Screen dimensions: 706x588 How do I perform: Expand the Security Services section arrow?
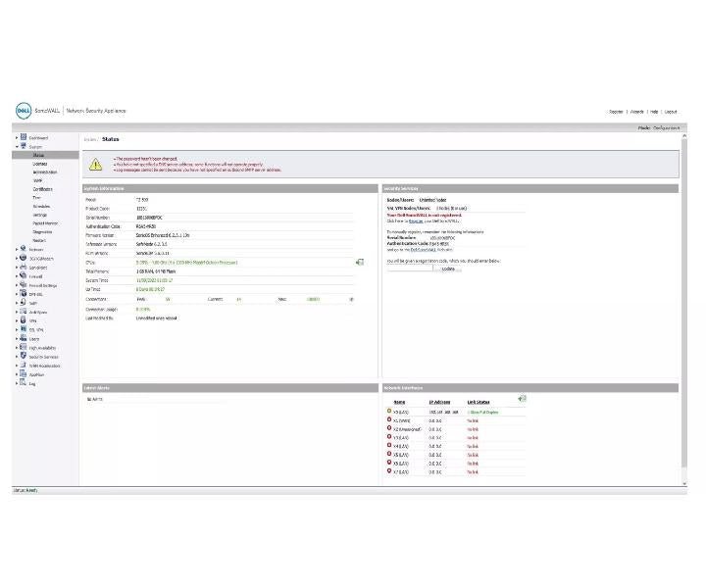click(17, 357)
